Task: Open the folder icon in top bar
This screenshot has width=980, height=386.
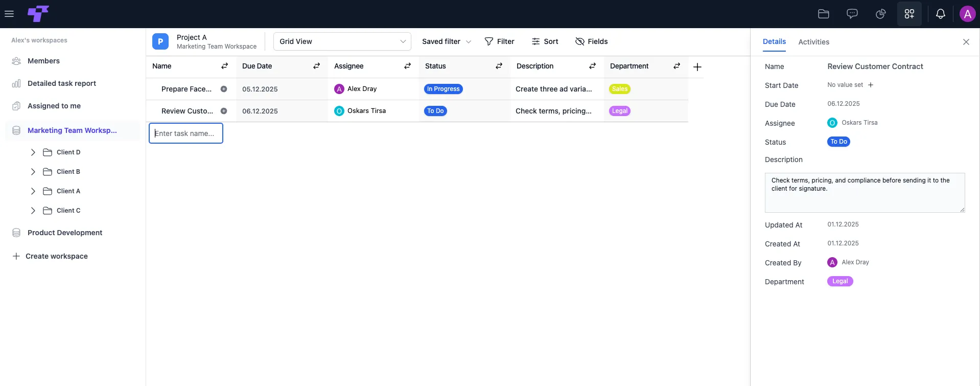Action: tap(824, 14)
